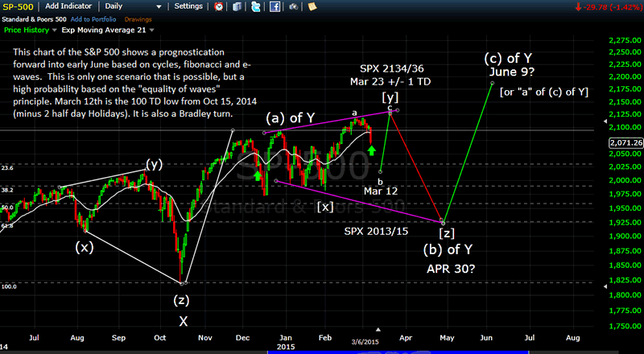This screenshot has height=354, width=644.
Task: Select the handle at the (x) August low
Action: (x=85, y=231)
